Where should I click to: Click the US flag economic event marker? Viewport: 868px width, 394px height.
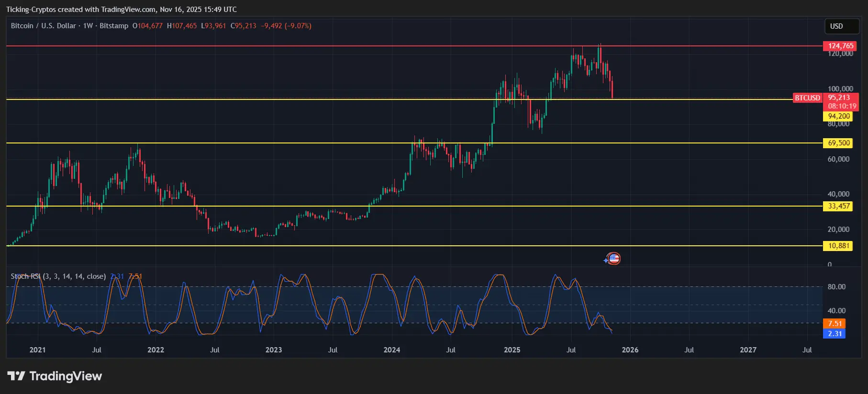pos(613,259)
